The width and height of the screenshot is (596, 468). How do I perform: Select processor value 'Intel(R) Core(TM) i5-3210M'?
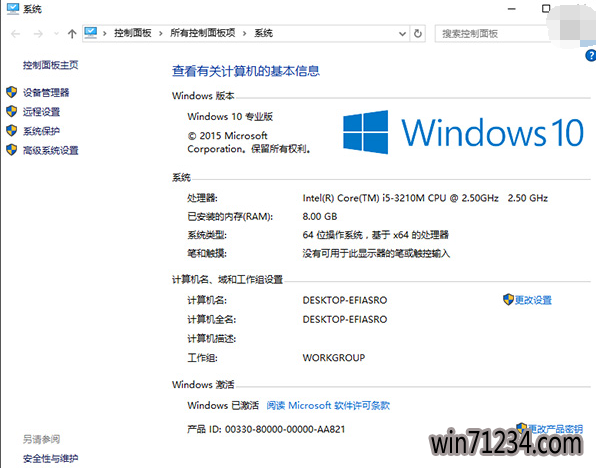click(364, 198)
